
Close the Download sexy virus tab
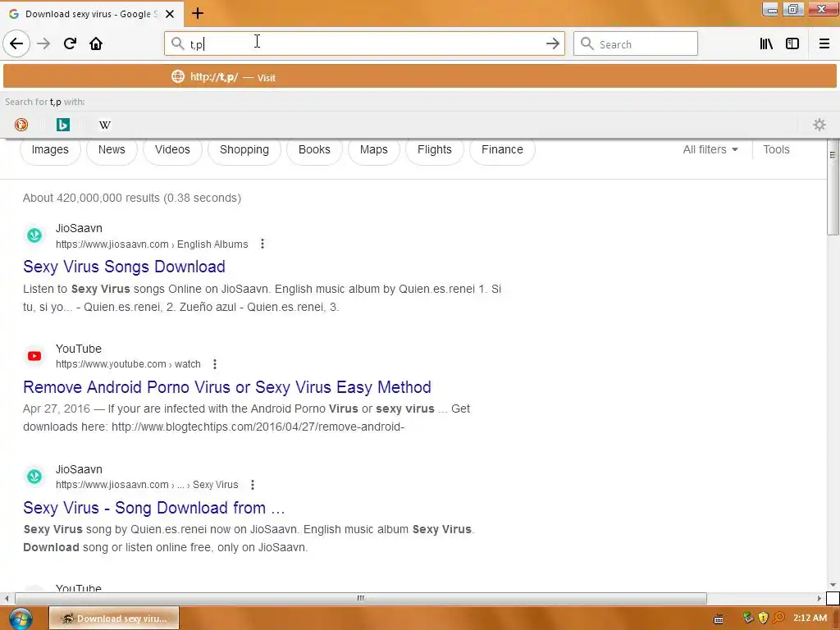[x=170, y=14]
